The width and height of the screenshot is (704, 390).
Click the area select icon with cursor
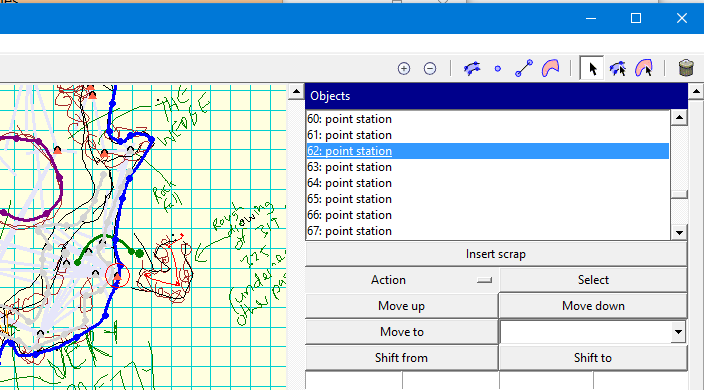pyautogui.click(x=644, y=68)
